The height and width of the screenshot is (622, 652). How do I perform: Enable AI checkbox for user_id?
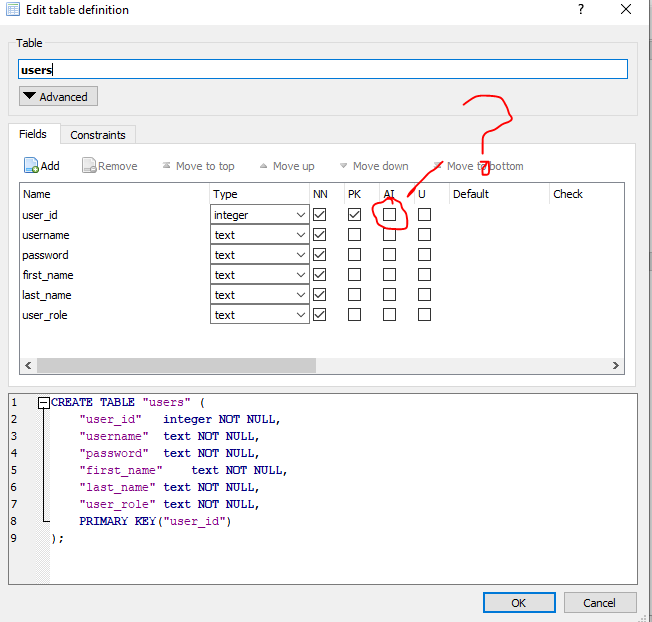pyautogui.click(x=389, y=215)
